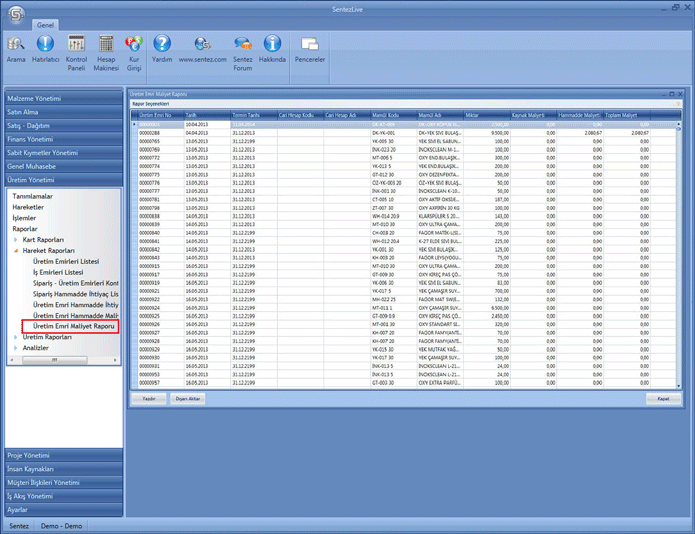Screen dimensions: 695x534
Task: Sort by Üretim Emri No column
Action: [x=161, y=115]
